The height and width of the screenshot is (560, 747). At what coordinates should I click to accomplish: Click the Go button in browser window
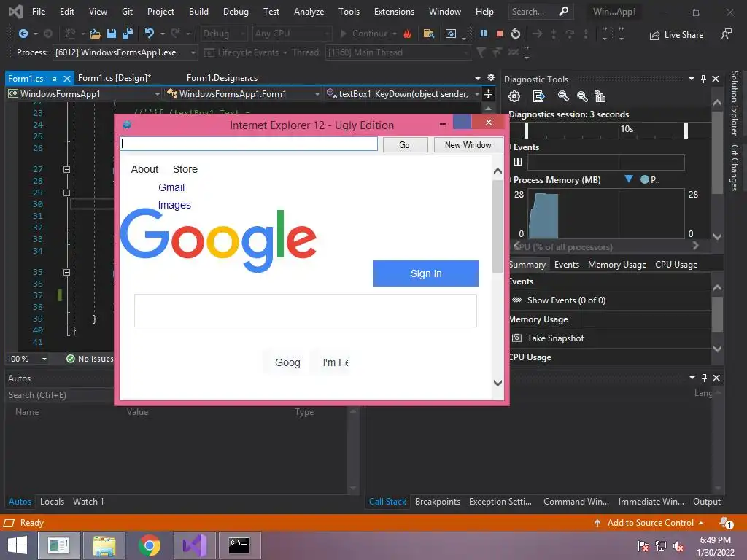pos(404,145)
